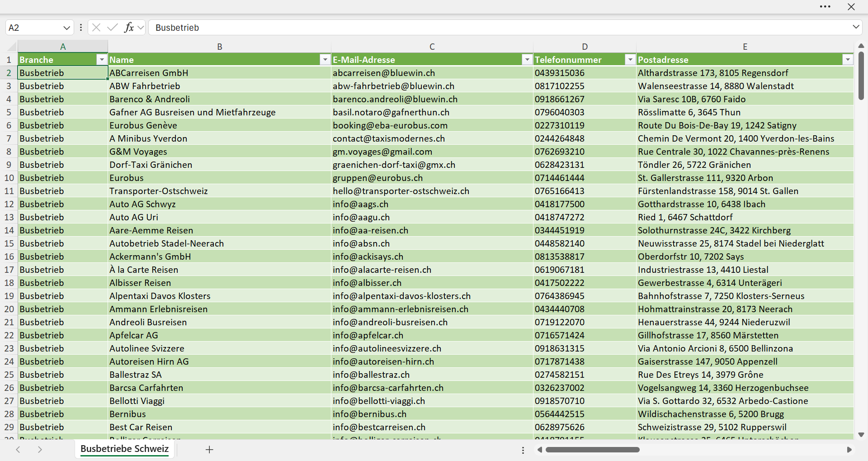The width and height of the screenshot is (868, 461).
Task: Go to previous sheet with left arrow
Action: (x=18, y=450)
